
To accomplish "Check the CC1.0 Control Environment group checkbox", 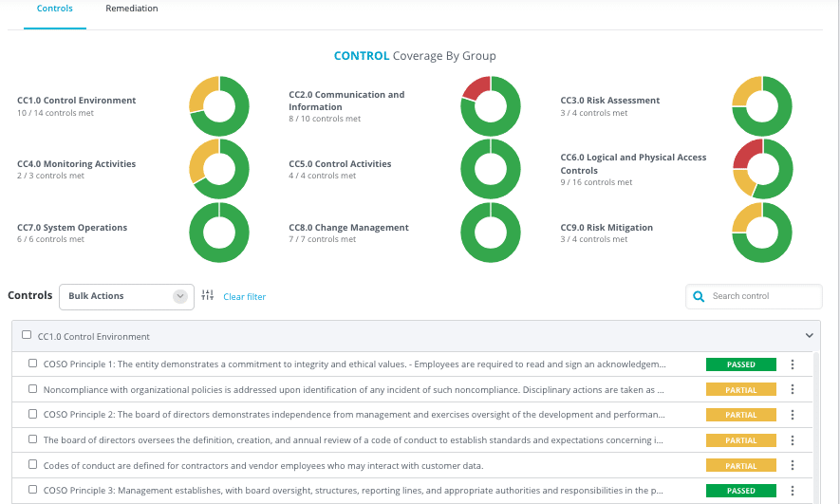I will click(x=27, y=335).
